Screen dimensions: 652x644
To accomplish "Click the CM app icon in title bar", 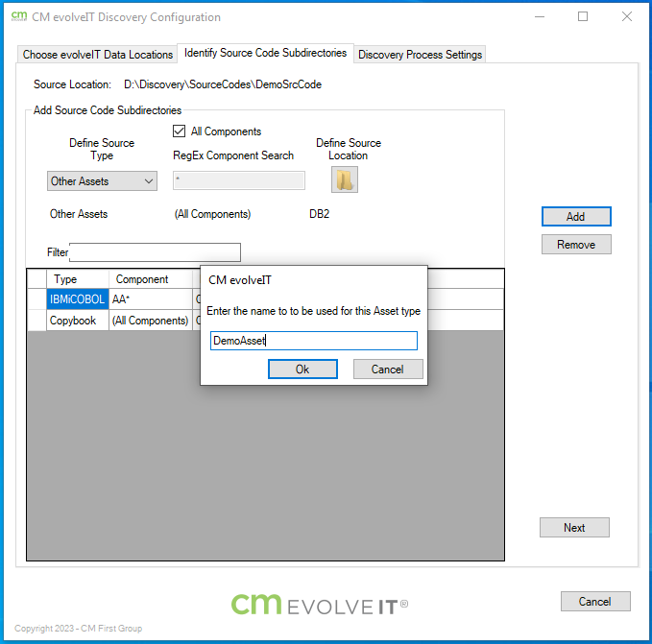I will point(19,16).
